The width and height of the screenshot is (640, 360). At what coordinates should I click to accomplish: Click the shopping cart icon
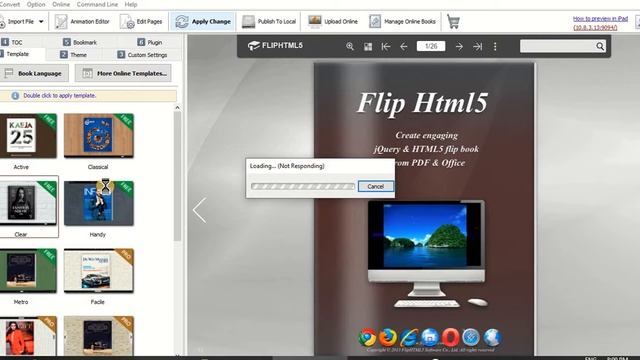click(453, 22)
